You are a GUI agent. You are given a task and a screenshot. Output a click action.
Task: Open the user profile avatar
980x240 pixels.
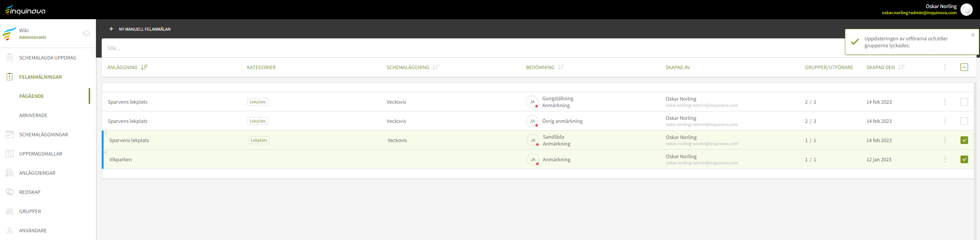966,10
